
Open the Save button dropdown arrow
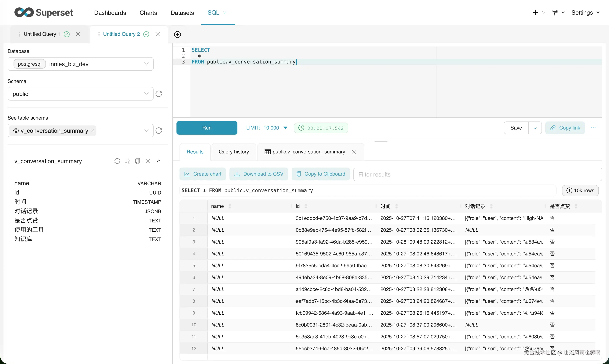535,128
